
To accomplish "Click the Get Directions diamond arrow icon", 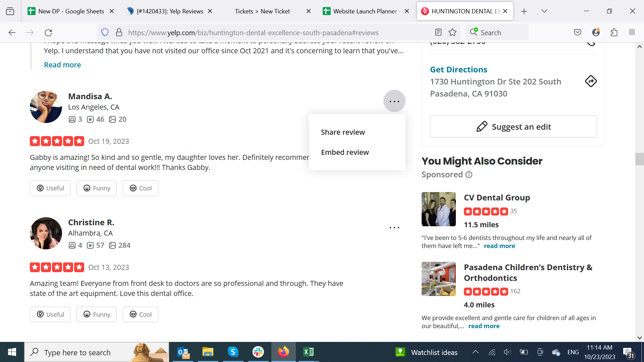I will point(591,81).
